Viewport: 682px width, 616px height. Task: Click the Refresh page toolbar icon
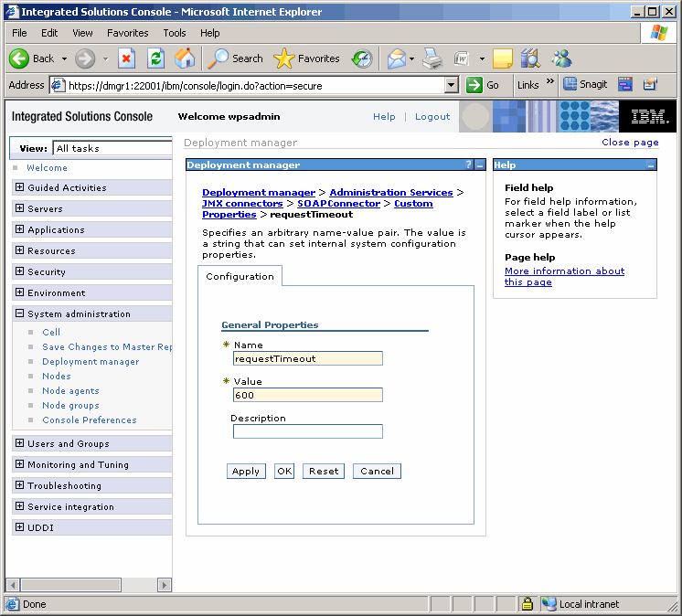tap(155, 58)
